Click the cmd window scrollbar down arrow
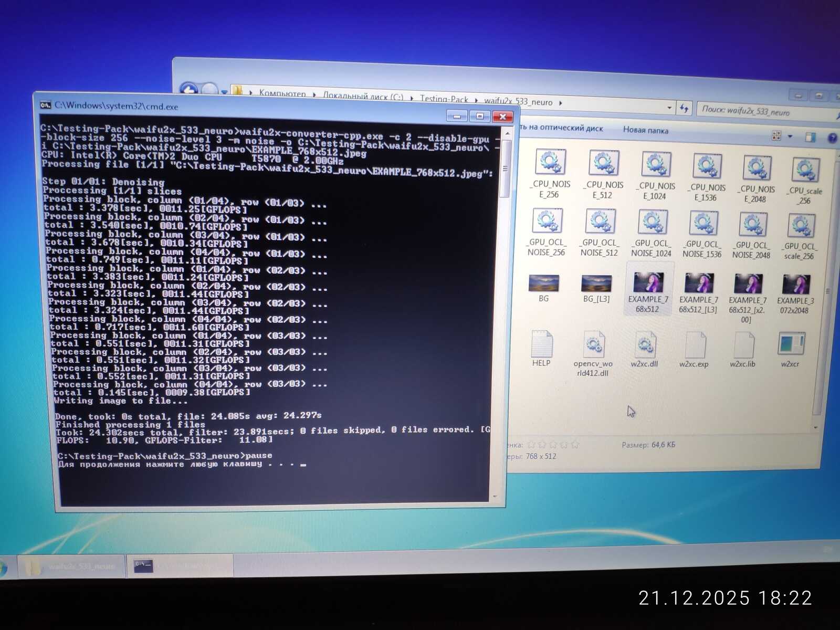 click(x=495, y=496)
